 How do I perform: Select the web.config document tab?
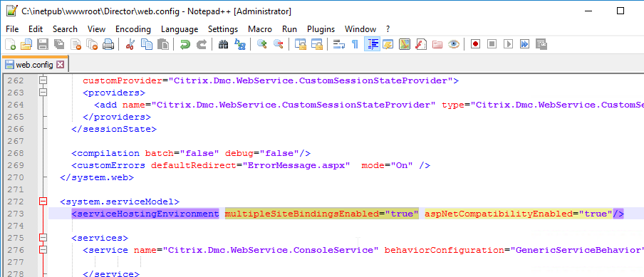34,65
